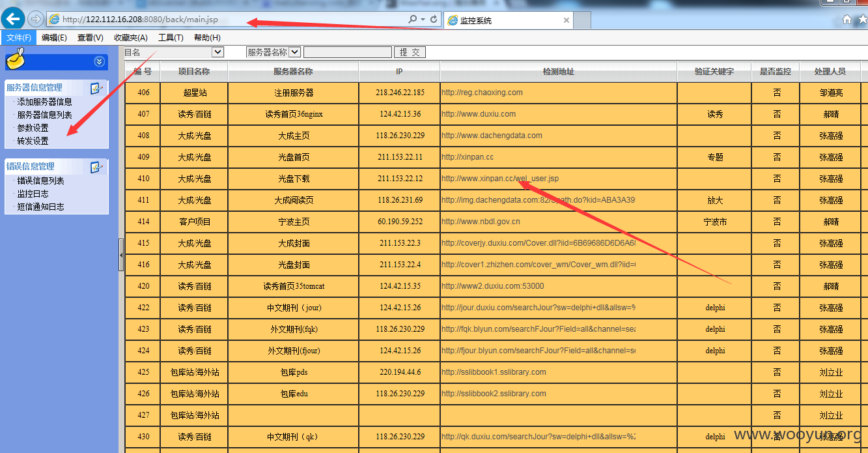
Task: Click the http://www.dachengdata.com link
Action: click(x=492, y=136)
